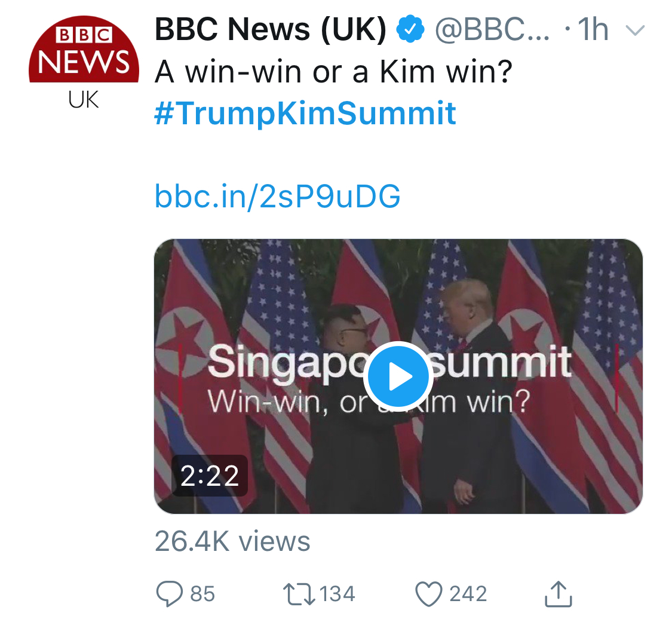The height and width of the screenshot is (625, 672).
Task: Open the @BBC... handle
Action: click(x=492, y=29)
